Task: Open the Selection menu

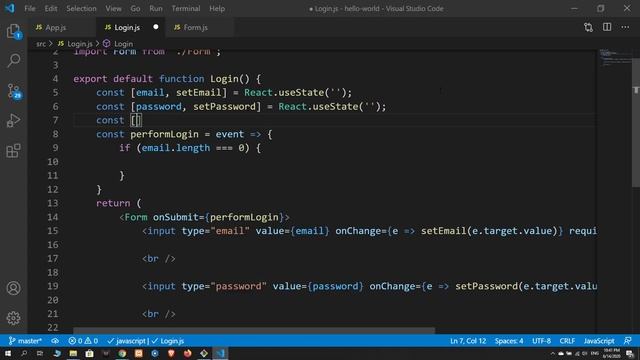Action: click(81, 8)
